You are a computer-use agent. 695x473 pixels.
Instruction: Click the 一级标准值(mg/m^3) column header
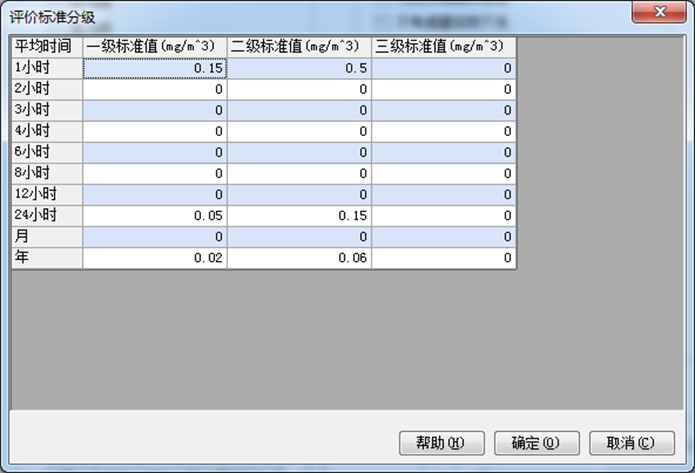(x=155, y=47)
